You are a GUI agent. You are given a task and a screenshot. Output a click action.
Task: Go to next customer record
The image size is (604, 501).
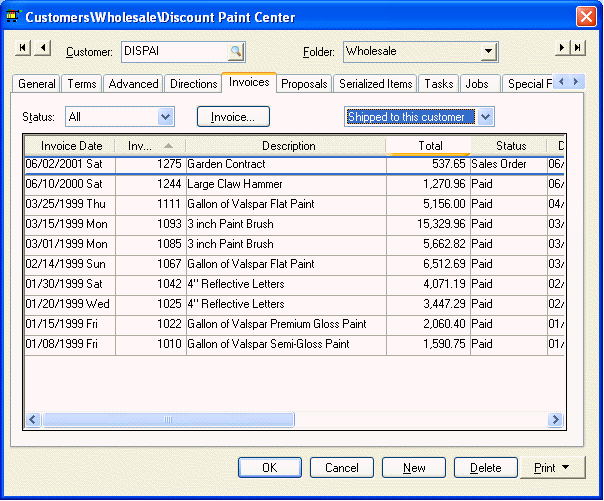(x=562, y=48)
